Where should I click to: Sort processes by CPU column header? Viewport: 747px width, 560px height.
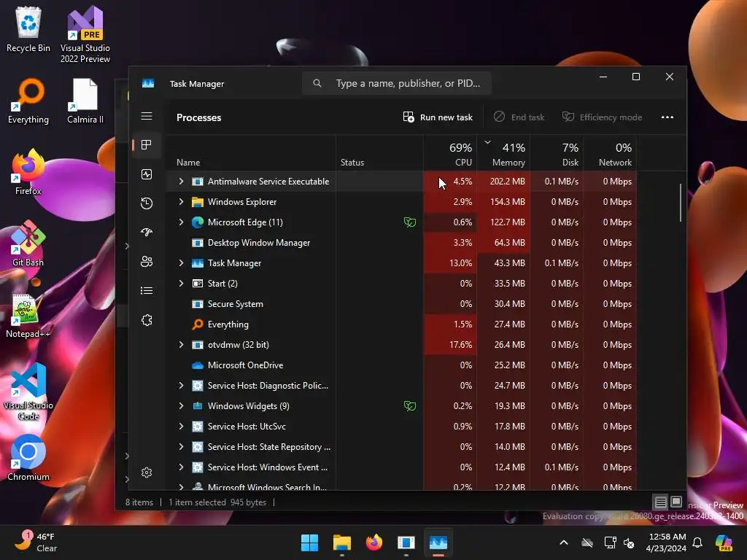pyautogui.click(x=450, y=153)
